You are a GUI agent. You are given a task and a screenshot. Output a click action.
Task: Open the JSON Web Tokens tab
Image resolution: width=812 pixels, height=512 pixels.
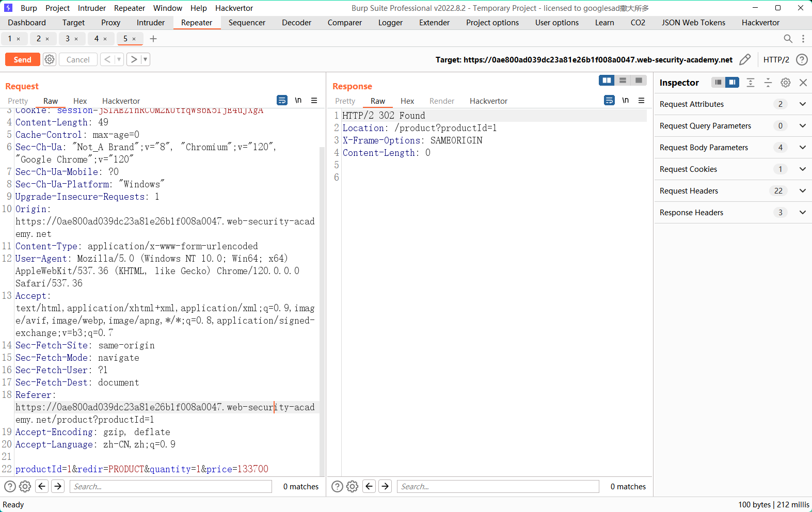(693, 23)
